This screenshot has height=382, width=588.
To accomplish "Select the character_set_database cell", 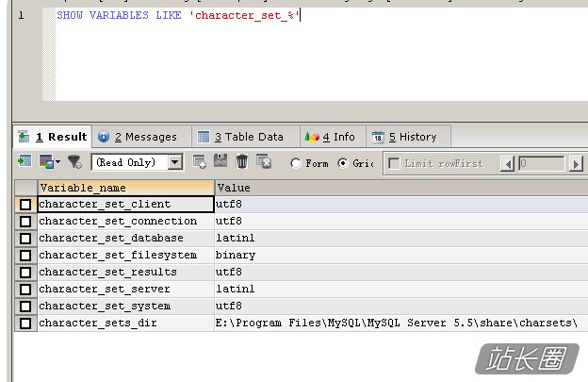I will [126, 238].
